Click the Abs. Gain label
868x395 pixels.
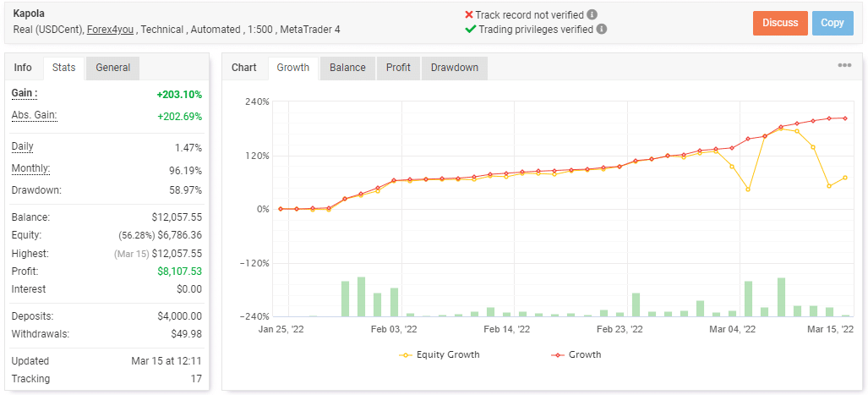click(34, 115)
